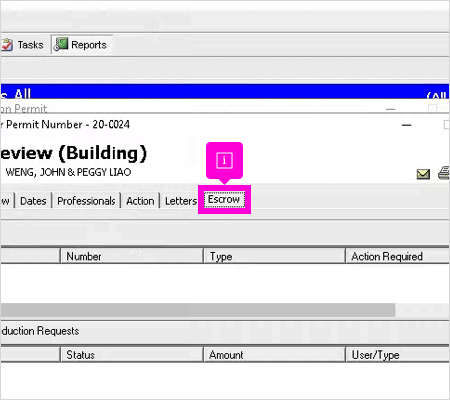450x400 pixels.
Task: Switch to the Letters tab
Action: click(x=181, y=201)
